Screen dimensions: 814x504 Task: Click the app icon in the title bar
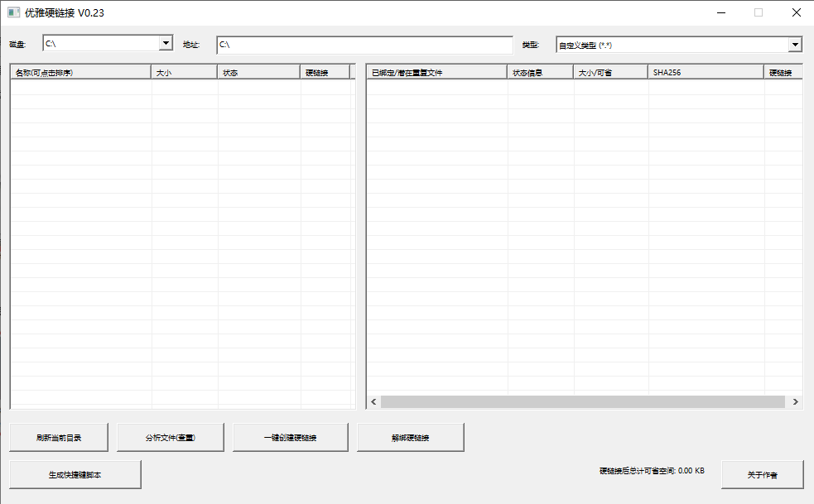point(13,12)
